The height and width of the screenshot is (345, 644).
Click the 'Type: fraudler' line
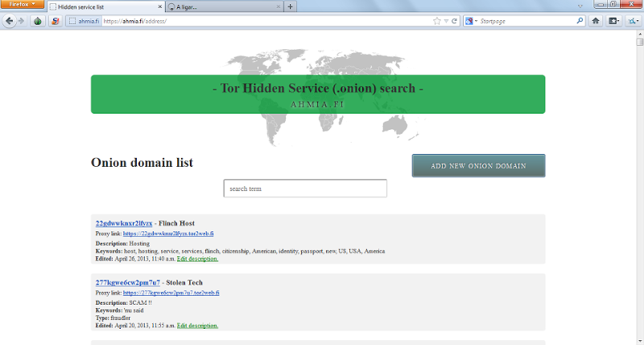(113, 318)
